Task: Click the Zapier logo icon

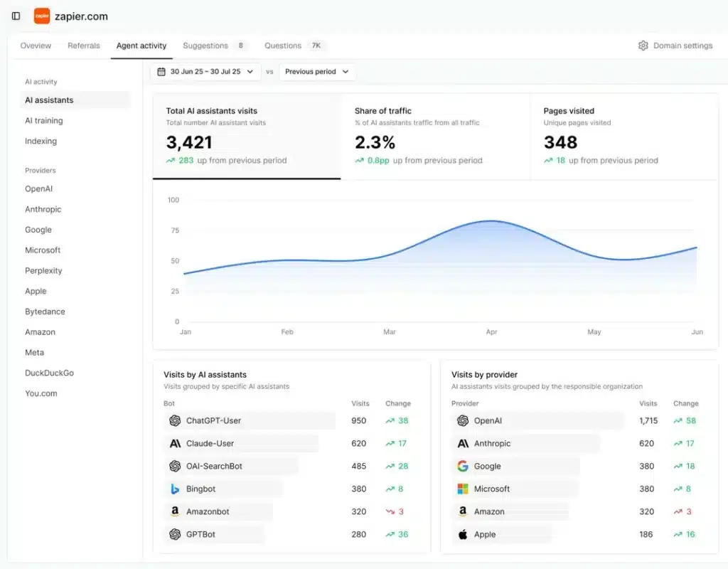Action: coord(42,16)
